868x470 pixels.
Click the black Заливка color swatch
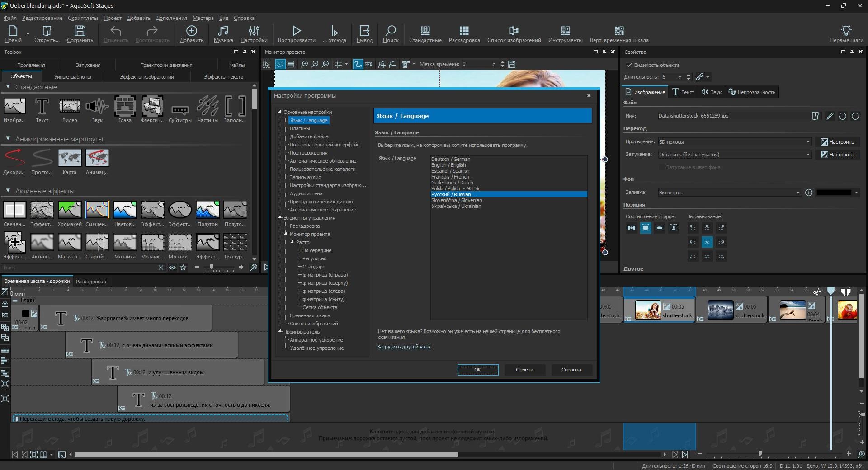tap(834, 193)
